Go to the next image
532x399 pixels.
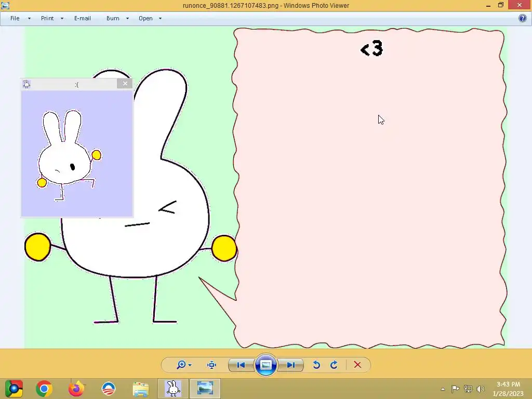(290, 365)
